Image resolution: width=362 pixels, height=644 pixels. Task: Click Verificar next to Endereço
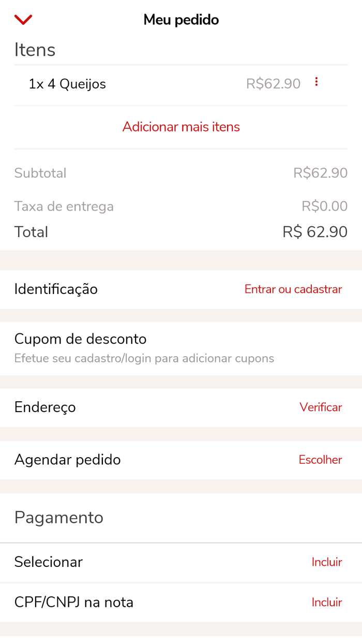tap(321, 407)
